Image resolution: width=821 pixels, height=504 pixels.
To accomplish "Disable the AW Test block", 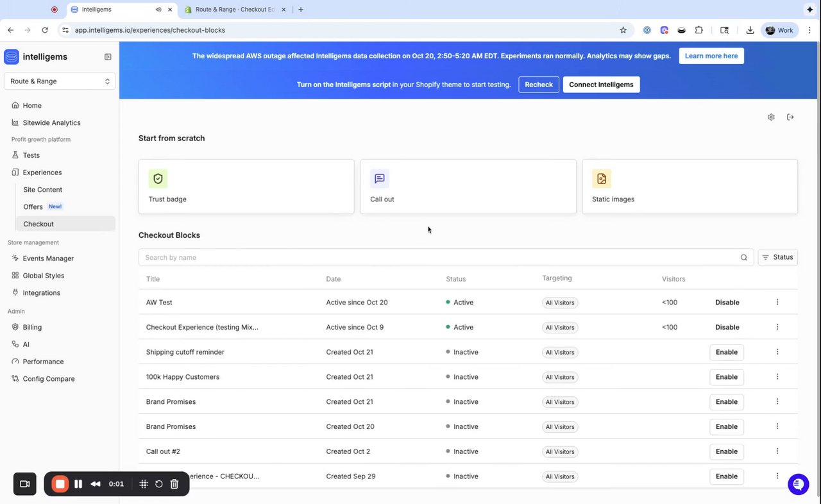I will pos(727,302).
